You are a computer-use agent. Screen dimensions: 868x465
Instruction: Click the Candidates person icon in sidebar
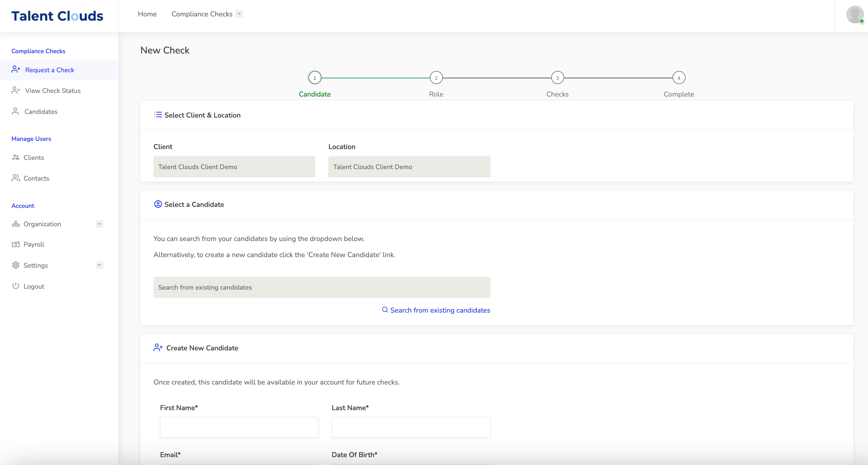point(15,111)
